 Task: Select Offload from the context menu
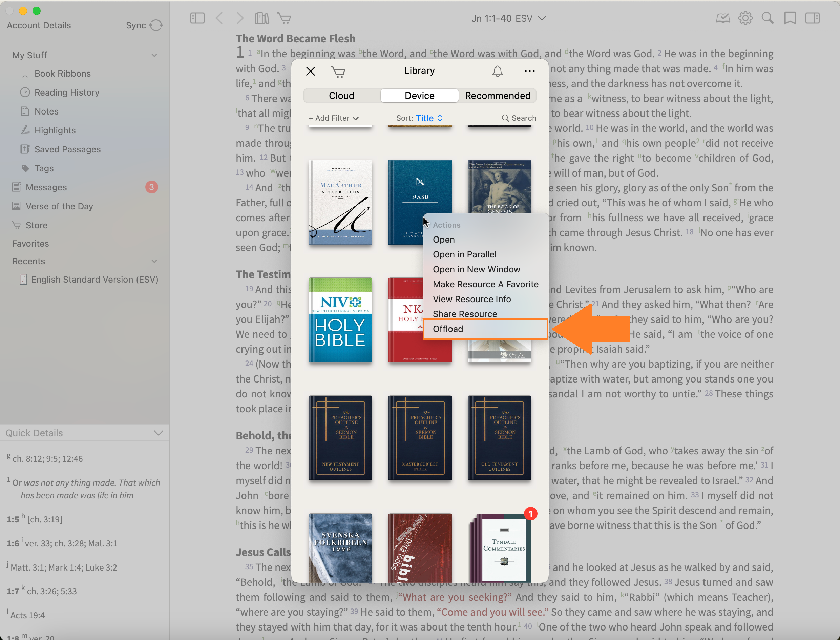(448, 329)
